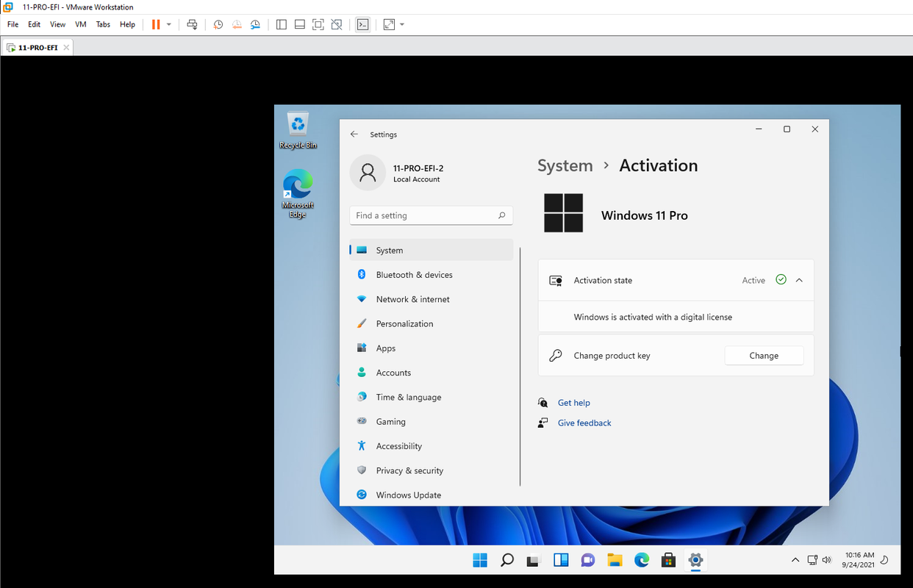
Task: Open Microsoft Store taskbar icon
Action: click(x=668, y=560)
